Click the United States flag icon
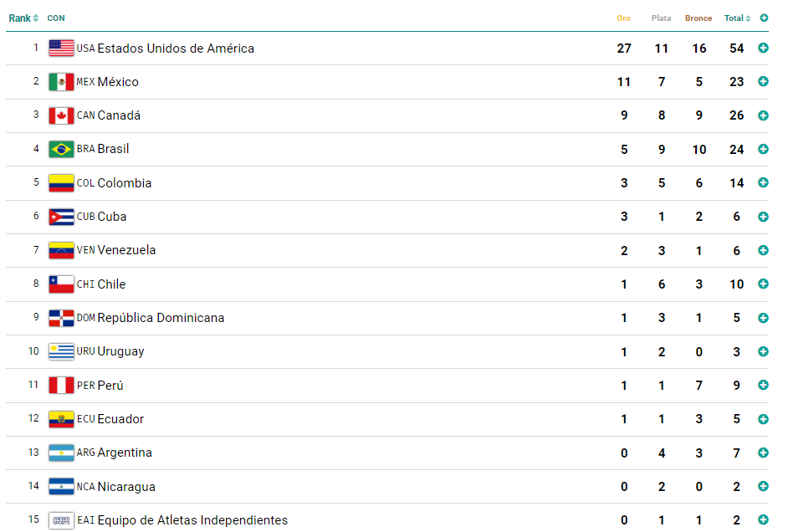The image size is (788, 532). click(61, 49)
